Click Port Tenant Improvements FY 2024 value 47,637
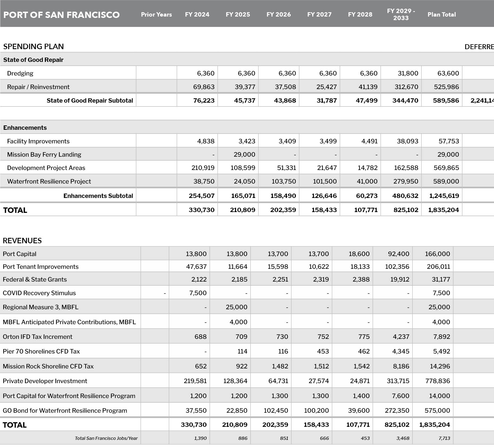This screenshot has height=448, width=494. tap(196, 267)
